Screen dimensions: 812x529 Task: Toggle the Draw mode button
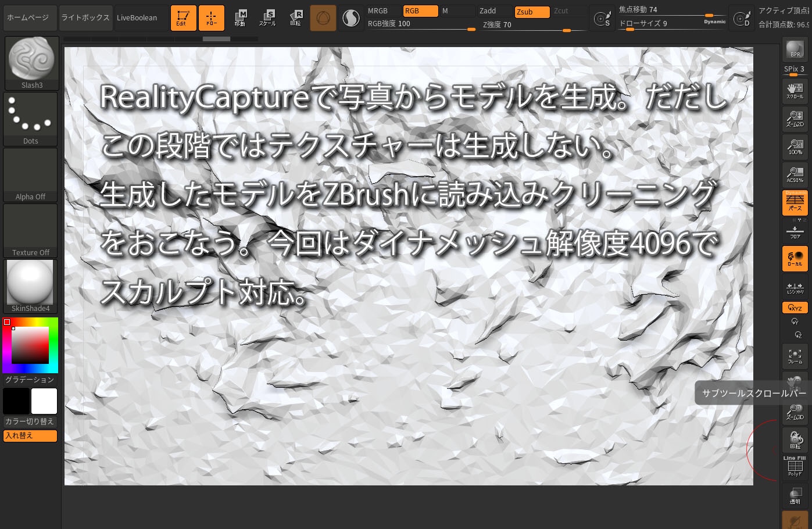pos(211,18)
